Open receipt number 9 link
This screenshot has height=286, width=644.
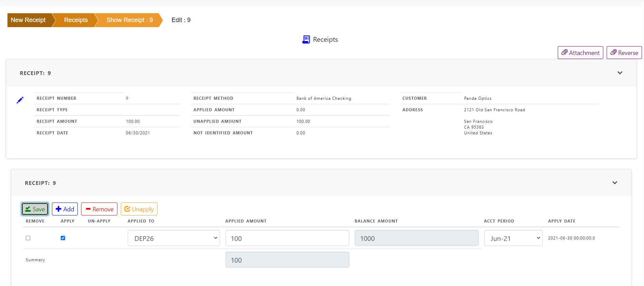(x=127, y=98)
